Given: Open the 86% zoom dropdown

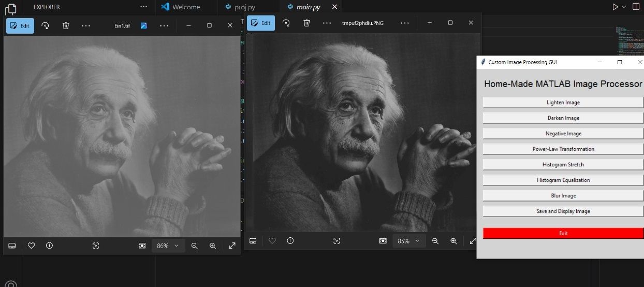Looking at the screenshot, I should (168, 246).
